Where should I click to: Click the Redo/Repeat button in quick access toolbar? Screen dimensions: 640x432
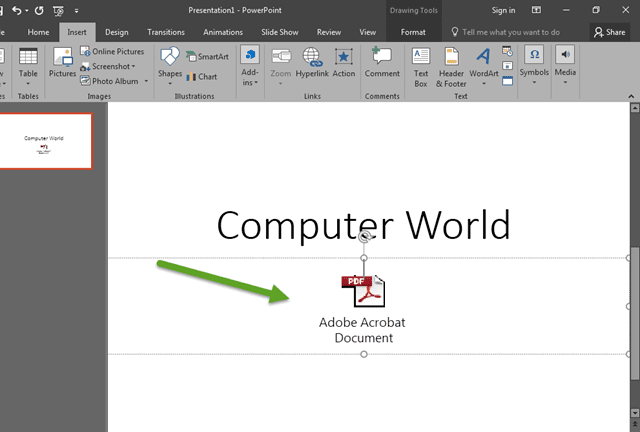[39, 10]
